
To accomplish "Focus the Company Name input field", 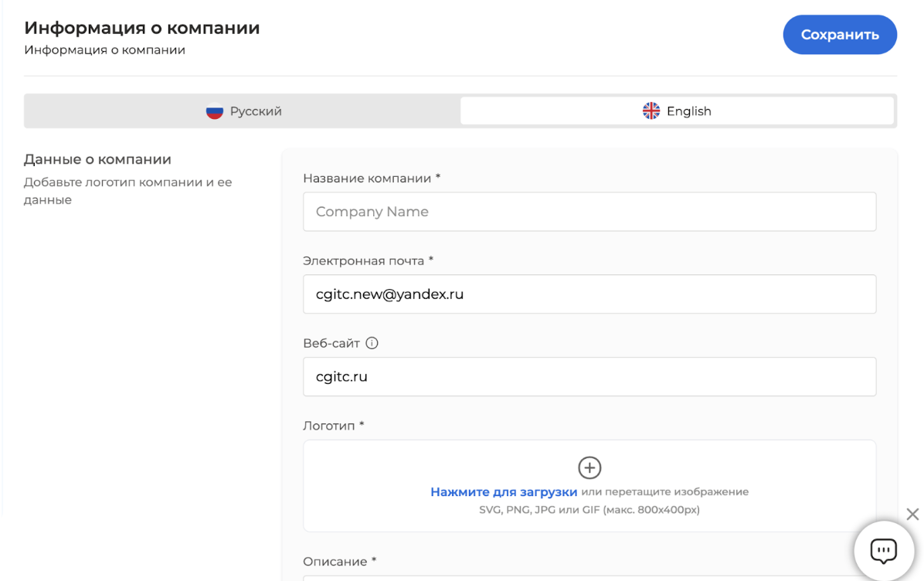I will coord(589,212).
